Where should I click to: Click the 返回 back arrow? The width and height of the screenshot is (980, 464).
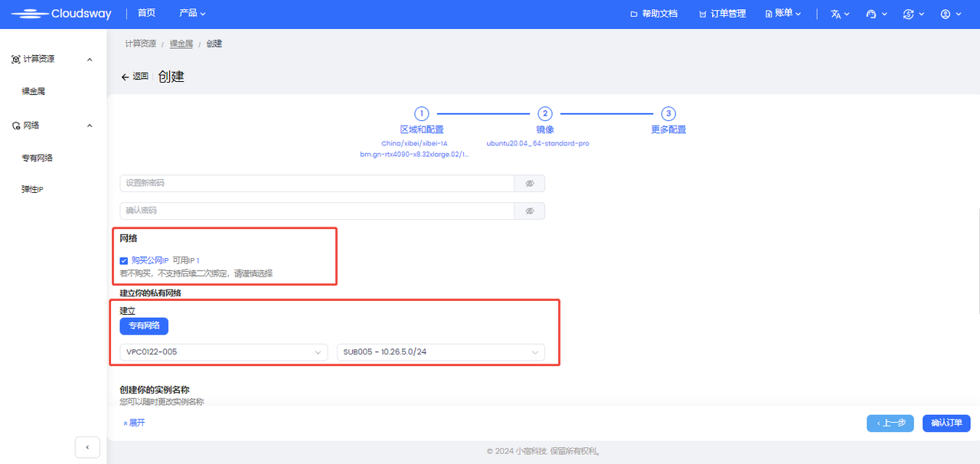[x=135, y=77]
